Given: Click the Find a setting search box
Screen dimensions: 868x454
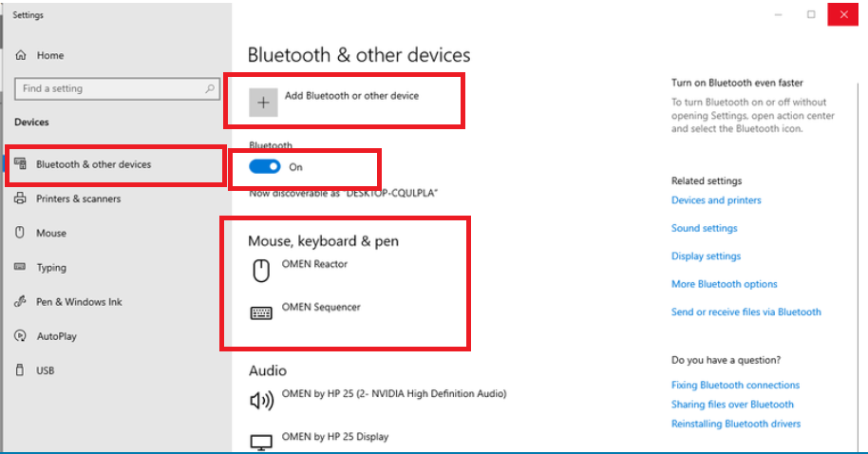Looking at the screenshot, I should pos(109,89).
